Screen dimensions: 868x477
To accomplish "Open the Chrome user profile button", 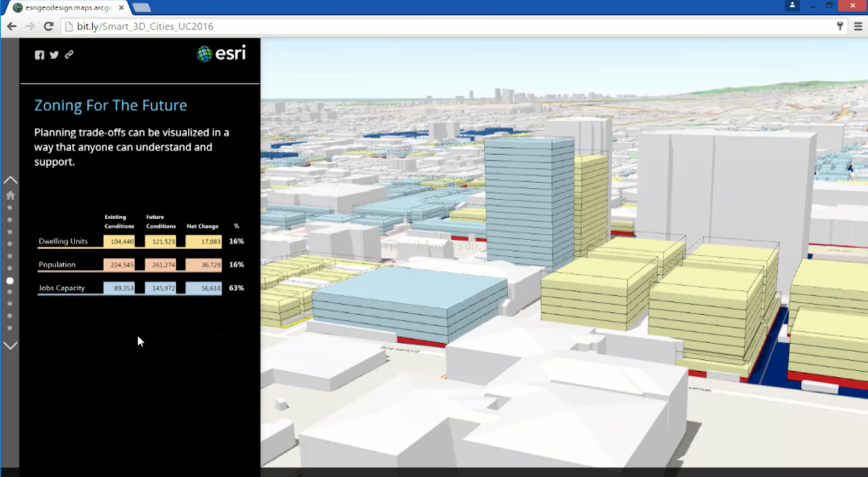I will 791,5.
